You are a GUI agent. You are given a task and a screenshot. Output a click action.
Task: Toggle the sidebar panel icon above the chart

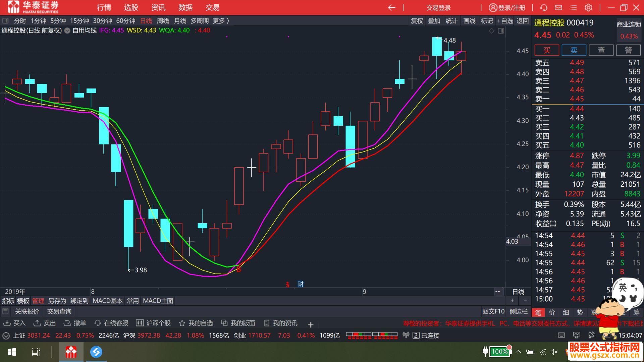coord(501,31)
